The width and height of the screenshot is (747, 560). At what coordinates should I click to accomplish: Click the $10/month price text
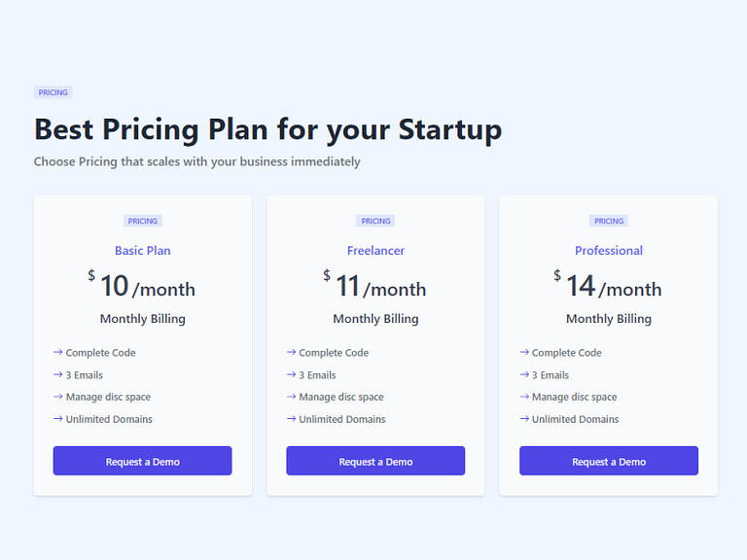(x=142, y=287)
